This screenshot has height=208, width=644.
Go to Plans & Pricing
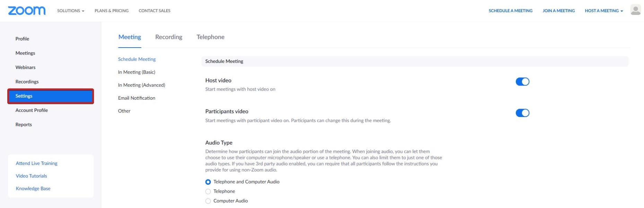point(112,11)
